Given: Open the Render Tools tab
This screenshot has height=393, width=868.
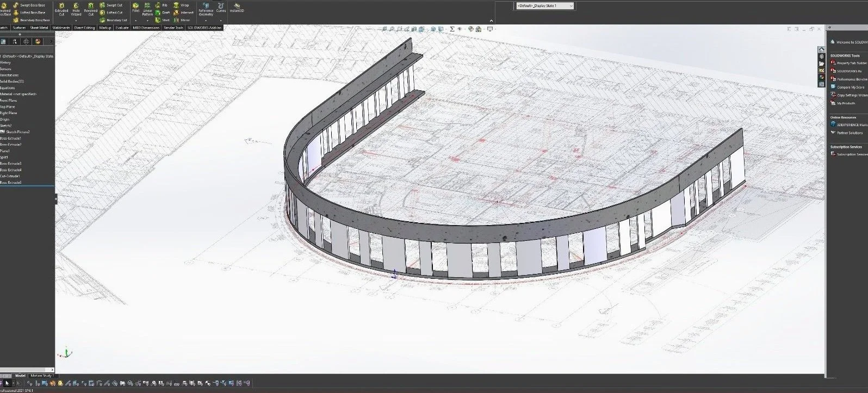Looking at the screenshot, I should (x=173, y=28).
